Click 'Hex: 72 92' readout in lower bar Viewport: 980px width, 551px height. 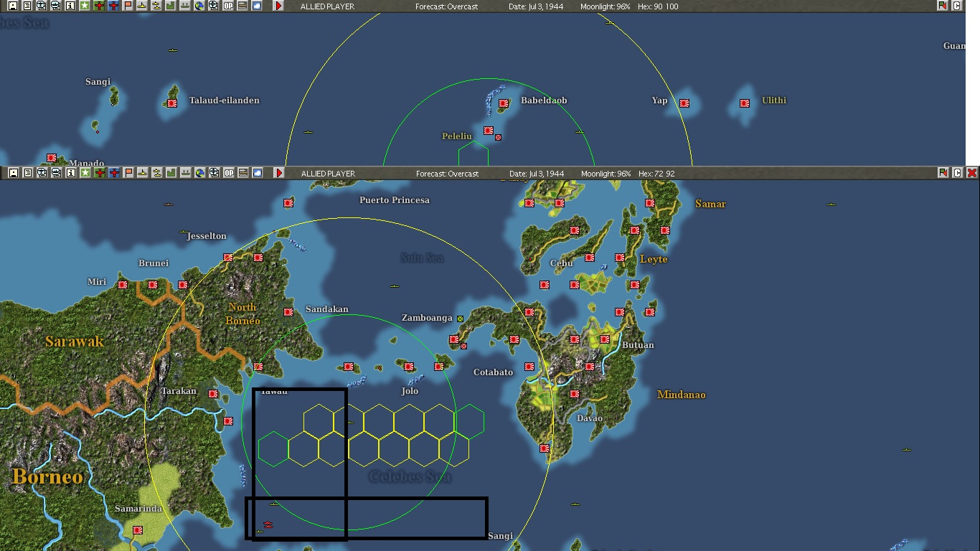point(656,174)
